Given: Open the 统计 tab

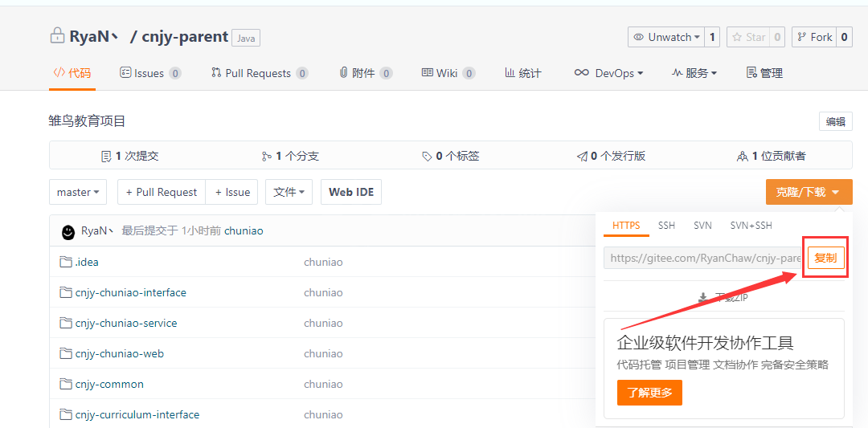Looking at the screenshot, I should 523,73.
